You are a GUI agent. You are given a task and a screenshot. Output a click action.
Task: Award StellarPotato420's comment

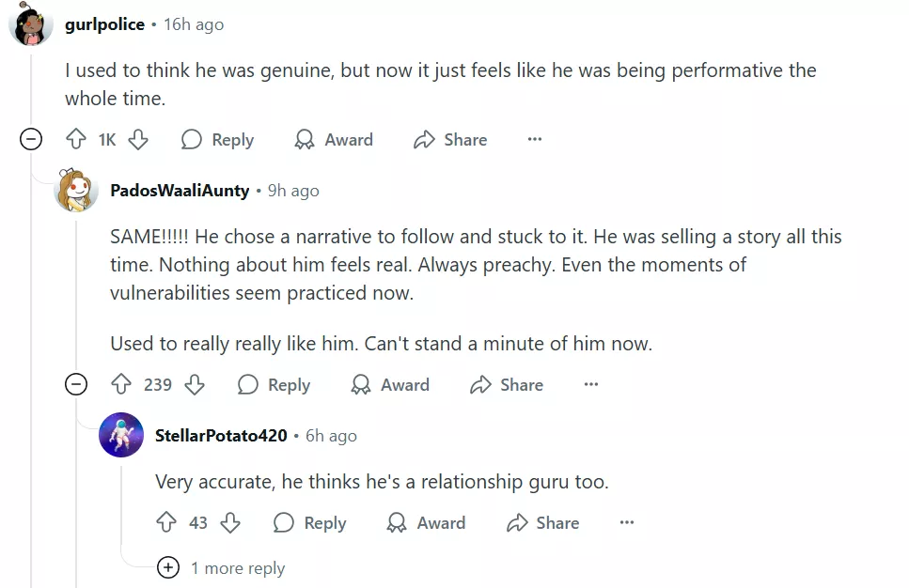coord(426,522)
